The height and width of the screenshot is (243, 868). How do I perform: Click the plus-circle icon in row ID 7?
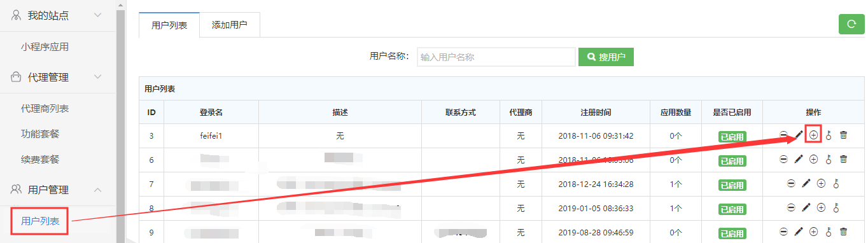[x=821, y=183]
